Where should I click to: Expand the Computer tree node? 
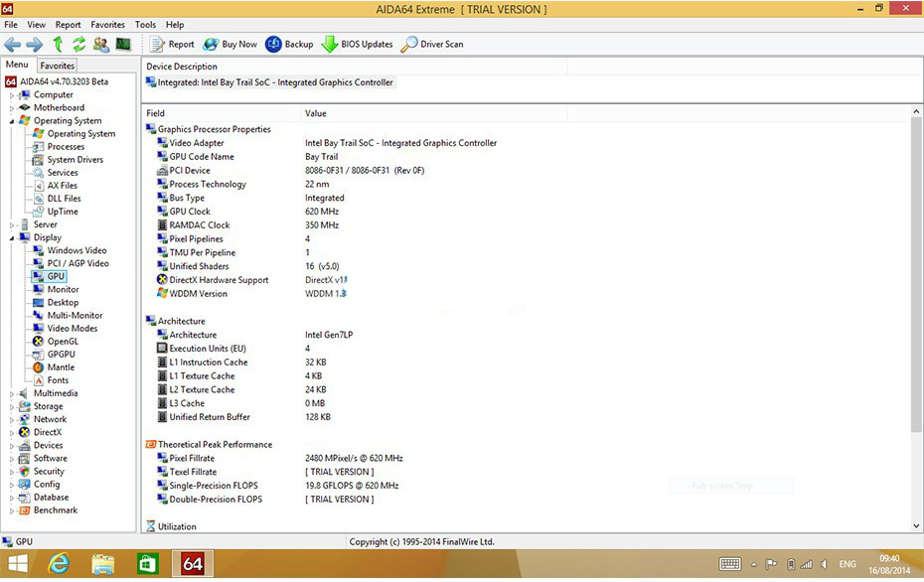click(12, 95)
